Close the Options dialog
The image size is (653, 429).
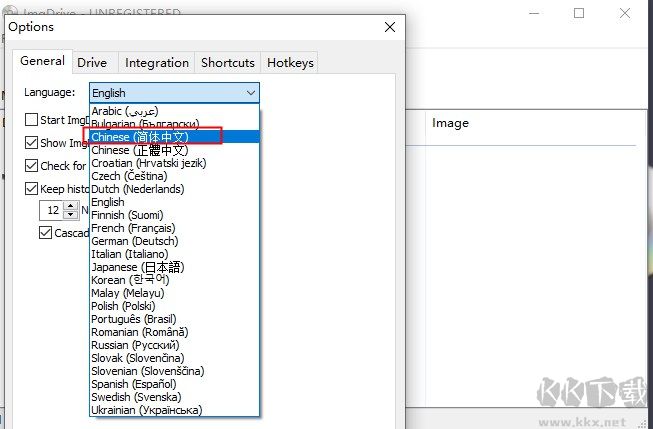pyautogui.click(x=390, y=27)
